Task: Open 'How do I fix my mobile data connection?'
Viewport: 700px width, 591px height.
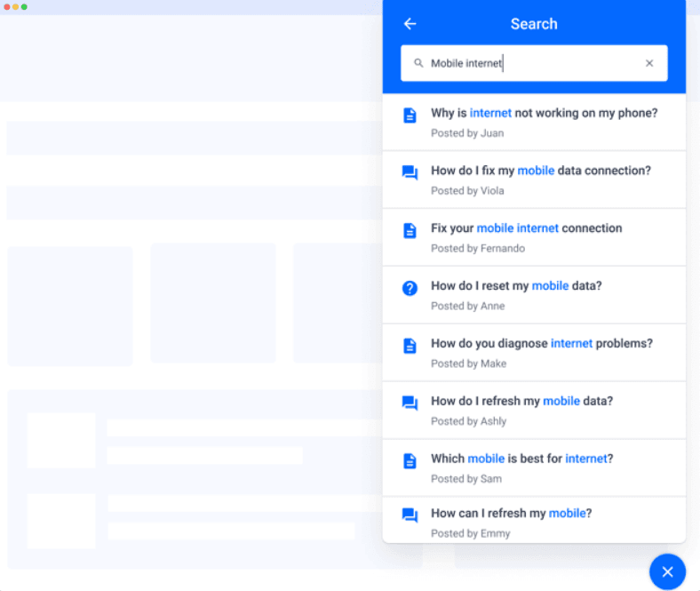Action: [540, 171]
